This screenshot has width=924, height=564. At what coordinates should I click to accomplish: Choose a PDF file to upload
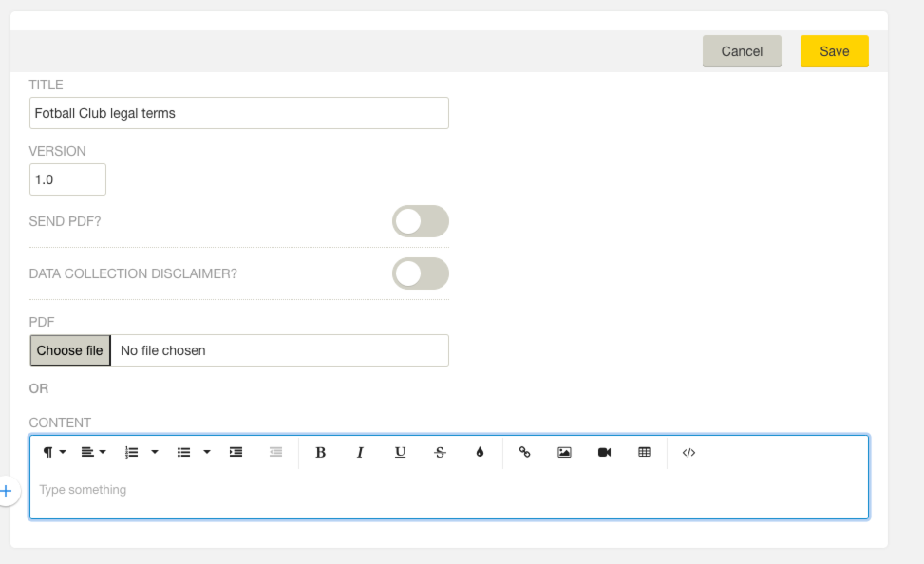click(x=70, y=350)
